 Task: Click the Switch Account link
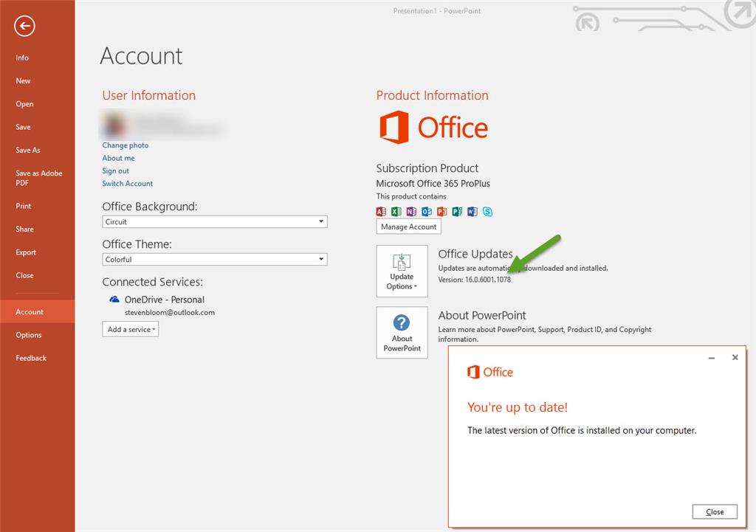127,184
